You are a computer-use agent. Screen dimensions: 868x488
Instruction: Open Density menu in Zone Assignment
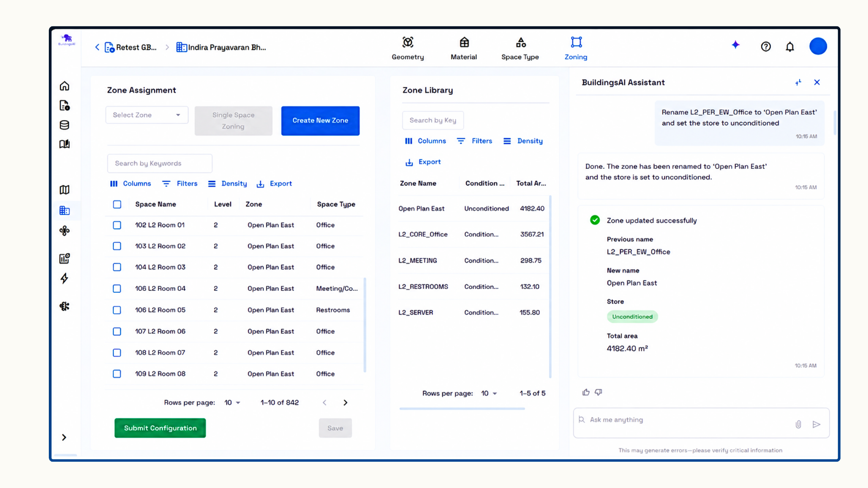(227, 184)
